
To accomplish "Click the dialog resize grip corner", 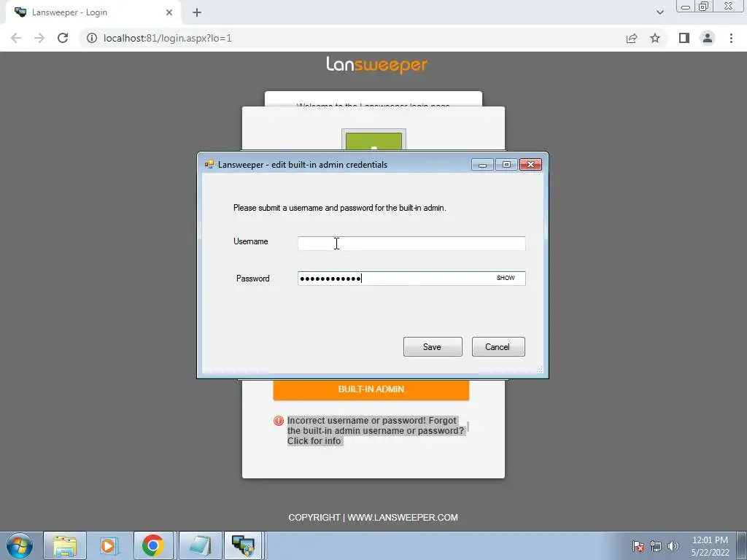I will click(x=540, y=370).
